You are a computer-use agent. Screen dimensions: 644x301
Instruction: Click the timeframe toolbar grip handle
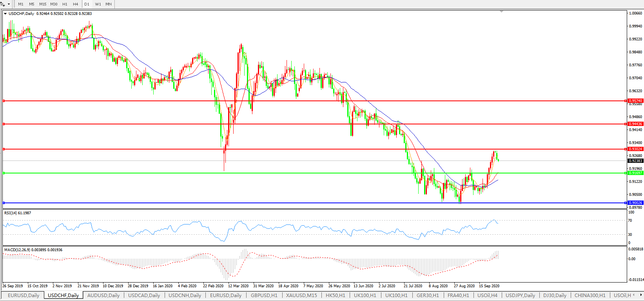[14, 4]
